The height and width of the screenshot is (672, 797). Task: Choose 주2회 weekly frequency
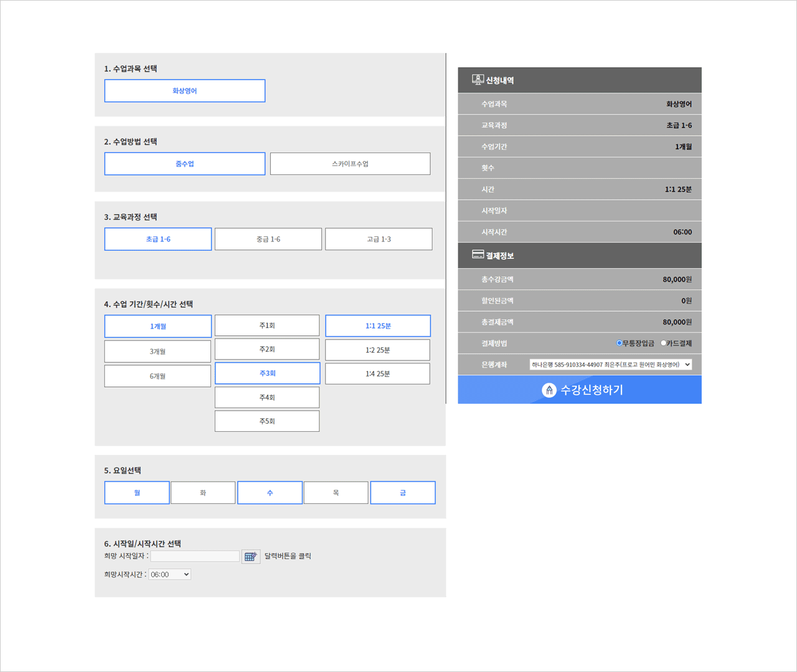coord(267,350)
